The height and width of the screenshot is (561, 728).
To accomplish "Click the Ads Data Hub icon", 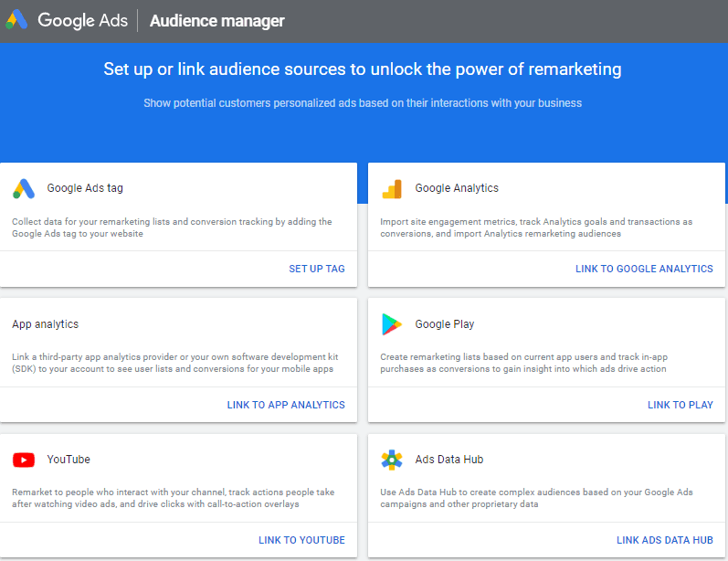I will 392,460.
